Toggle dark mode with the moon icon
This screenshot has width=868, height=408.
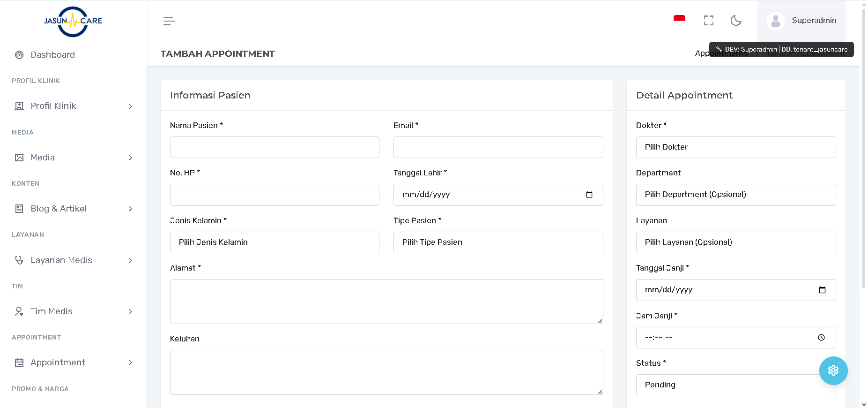point(736,21)
